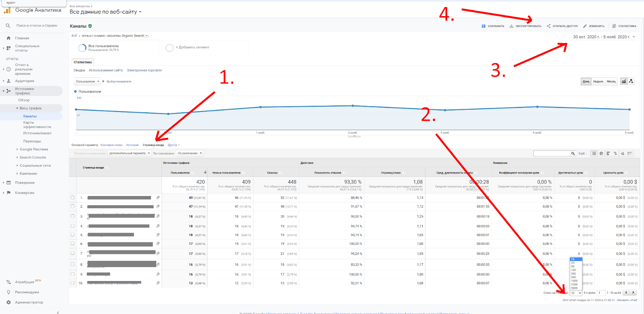Open the rows-per-page select box

click(576, 293)
